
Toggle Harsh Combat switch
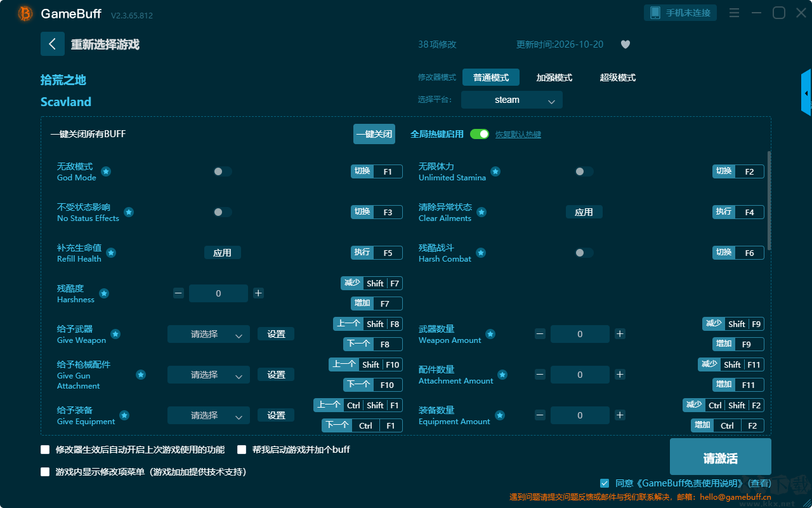(x=584, y=253)
